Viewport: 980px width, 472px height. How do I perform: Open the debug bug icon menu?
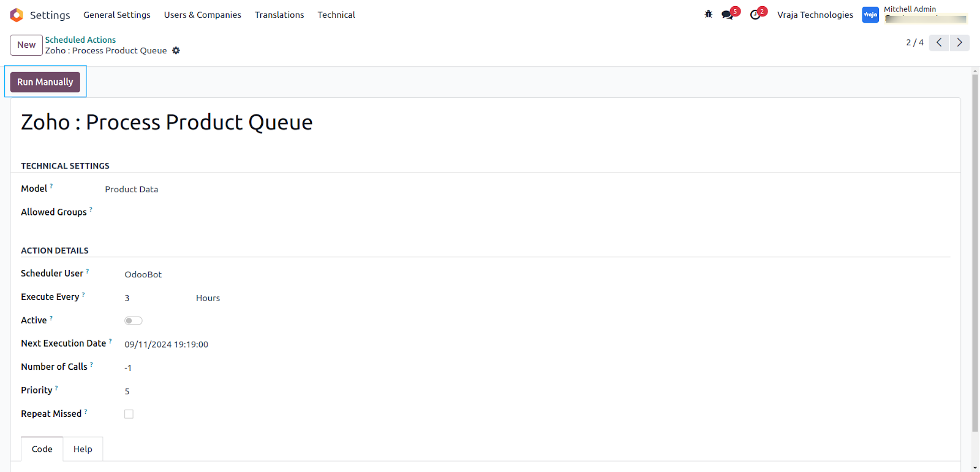709,14
